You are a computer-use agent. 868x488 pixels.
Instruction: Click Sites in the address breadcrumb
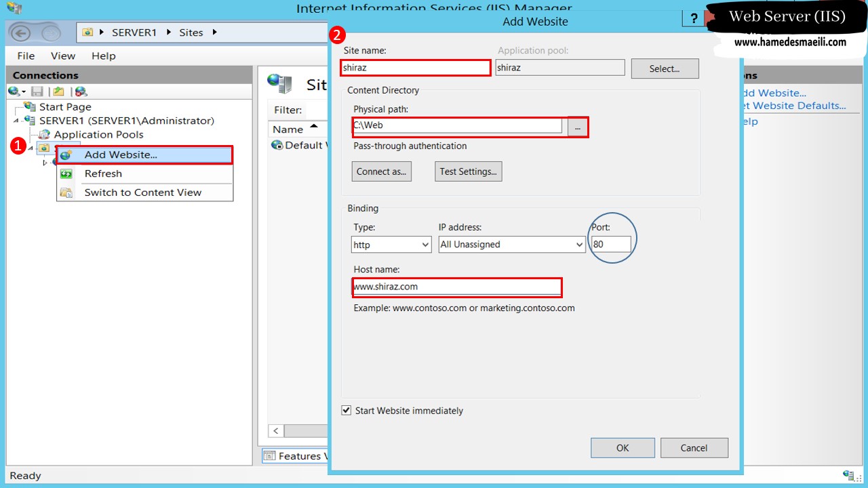pos(191,33)
